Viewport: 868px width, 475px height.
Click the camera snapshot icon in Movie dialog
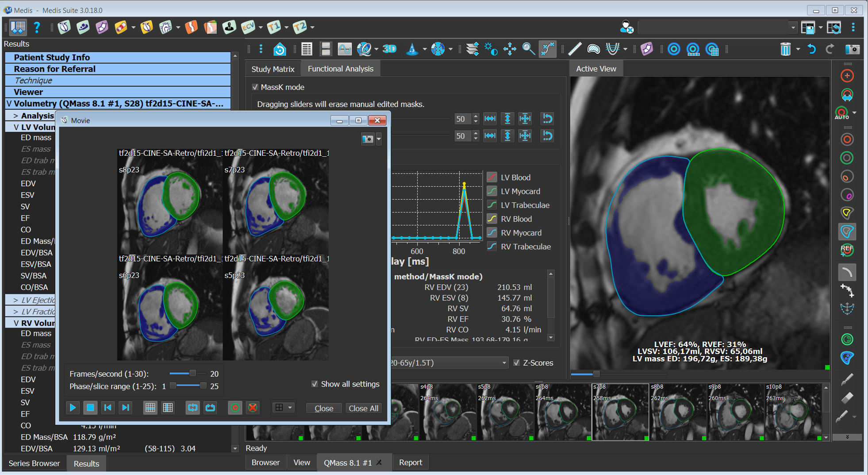(x=367, y=139)
